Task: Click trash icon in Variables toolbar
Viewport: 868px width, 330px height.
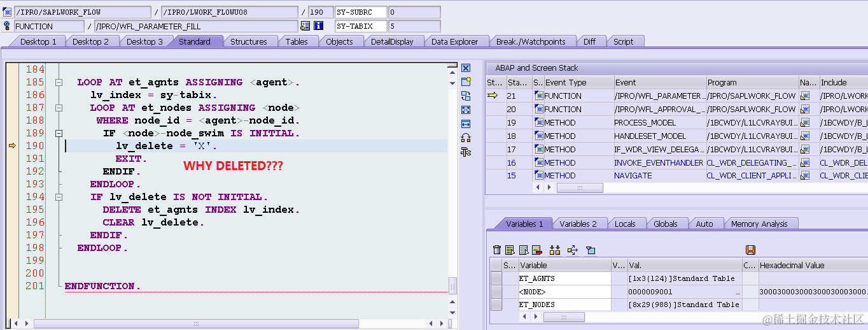Action: (497, 250)
